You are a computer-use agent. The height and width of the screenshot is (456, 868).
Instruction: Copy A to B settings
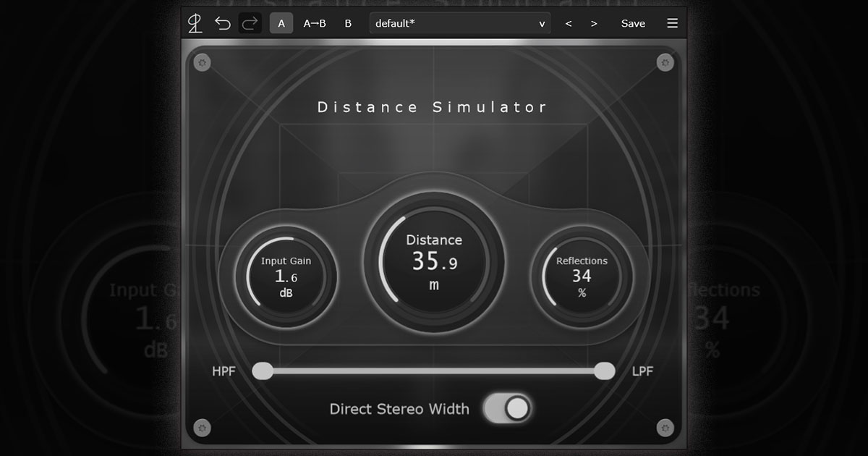pyautogui.click(x=315, y=23)
